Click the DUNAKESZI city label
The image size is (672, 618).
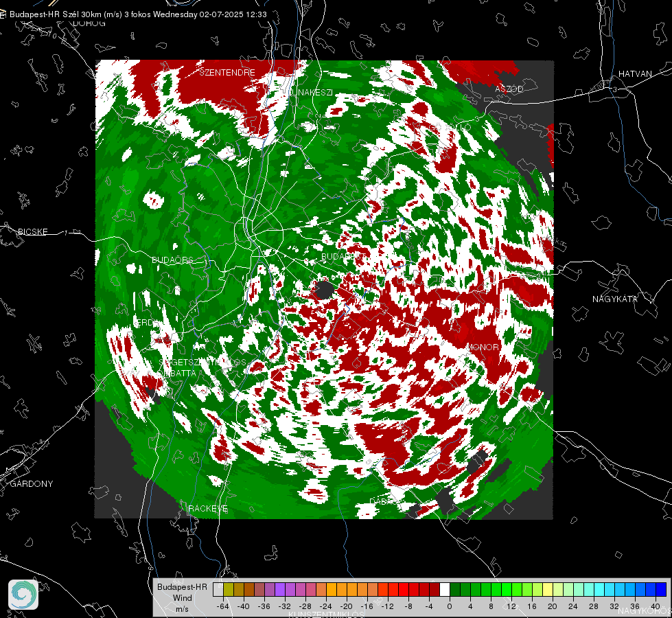309,92
